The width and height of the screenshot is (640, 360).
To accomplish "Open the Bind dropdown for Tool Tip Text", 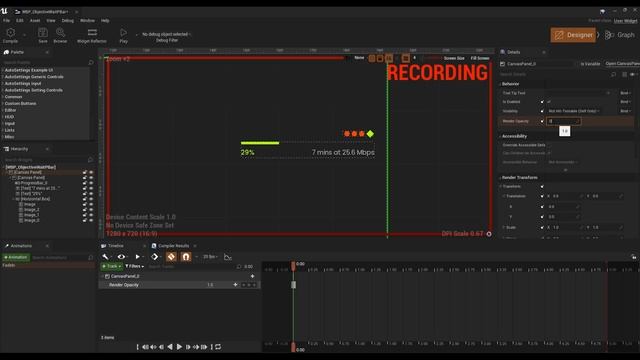I will [625, 93].
